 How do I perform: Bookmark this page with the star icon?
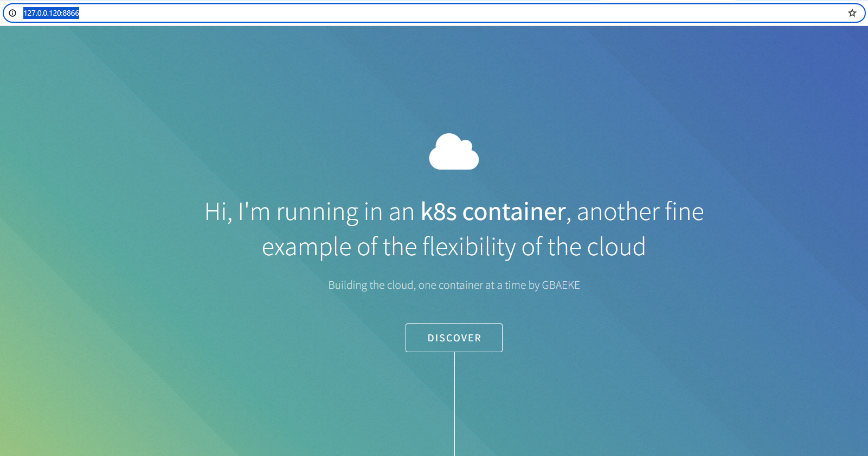click(x=852, y=13)
